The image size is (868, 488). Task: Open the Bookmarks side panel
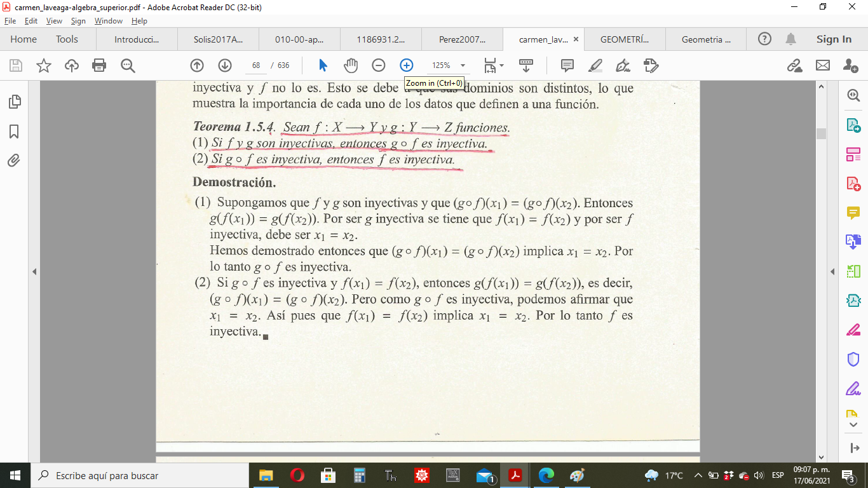pos(14,132)
